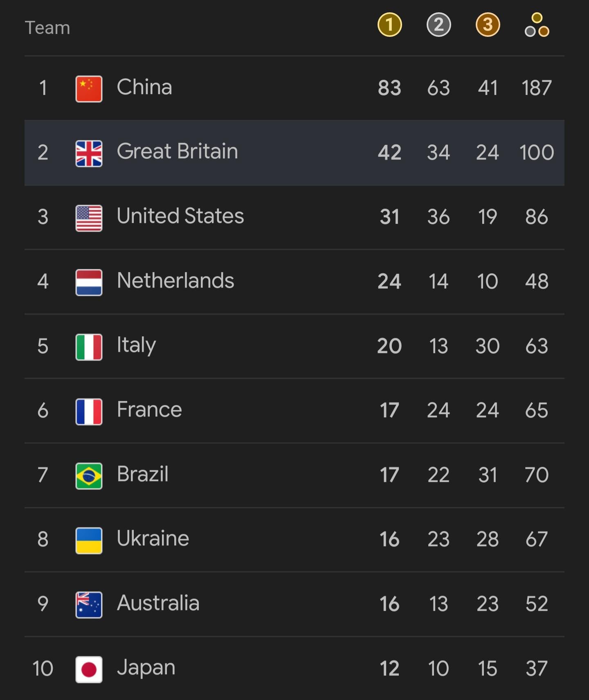
Task: Click the United States flag icon
Action: coord(89,218)
